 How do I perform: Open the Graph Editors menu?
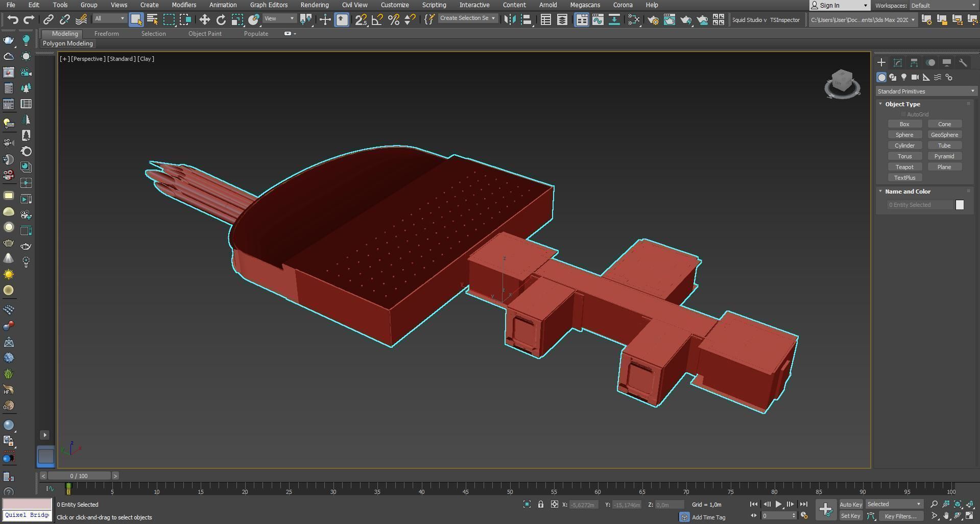point(269,5)
